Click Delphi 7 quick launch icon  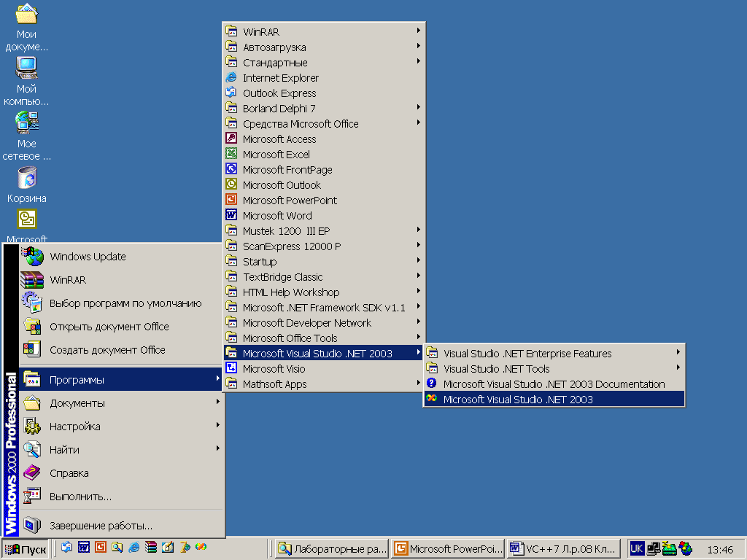185,548
